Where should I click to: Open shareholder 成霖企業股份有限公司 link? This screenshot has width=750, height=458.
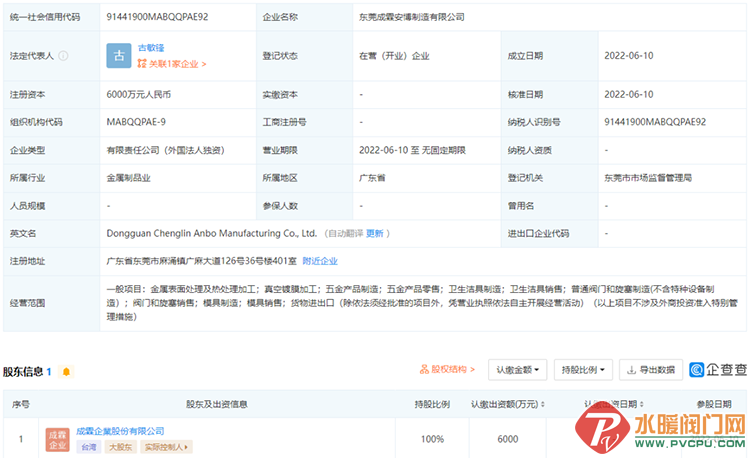[120, 431]
